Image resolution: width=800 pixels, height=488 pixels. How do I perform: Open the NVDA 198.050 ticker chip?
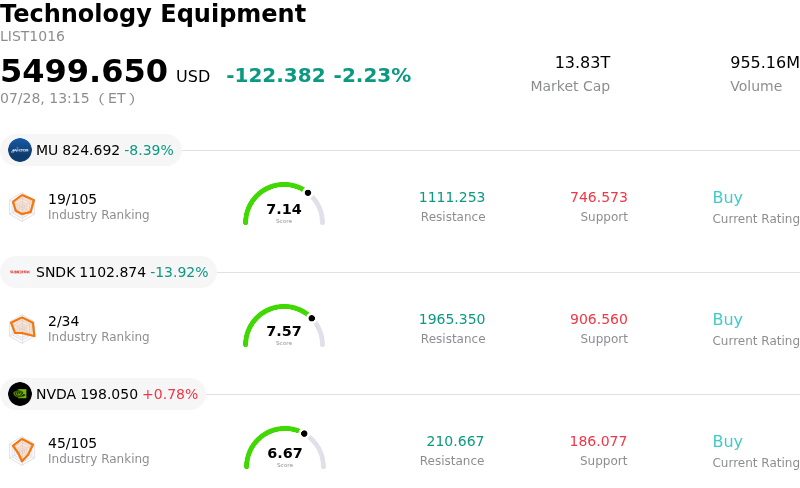103,394
